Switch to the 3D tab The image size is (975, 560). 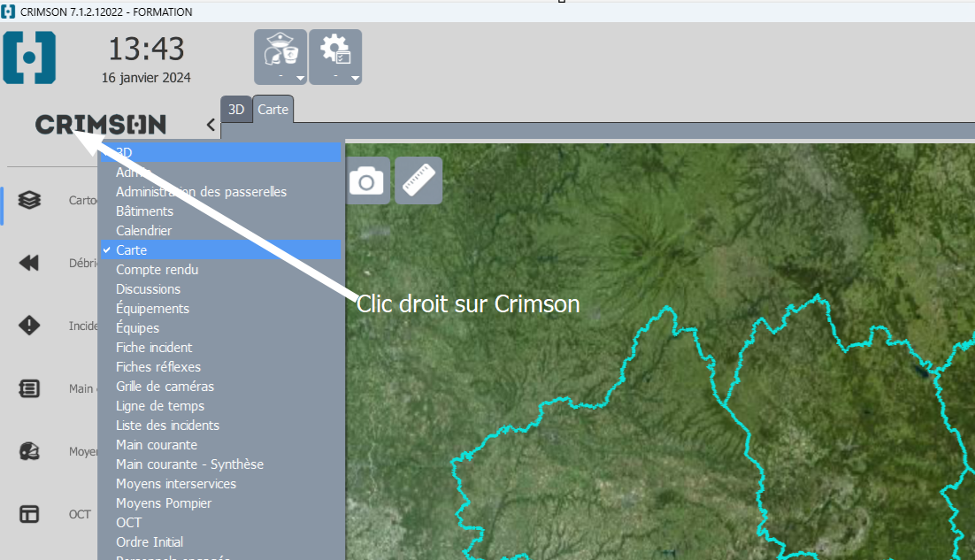click(x=236, y=110)
